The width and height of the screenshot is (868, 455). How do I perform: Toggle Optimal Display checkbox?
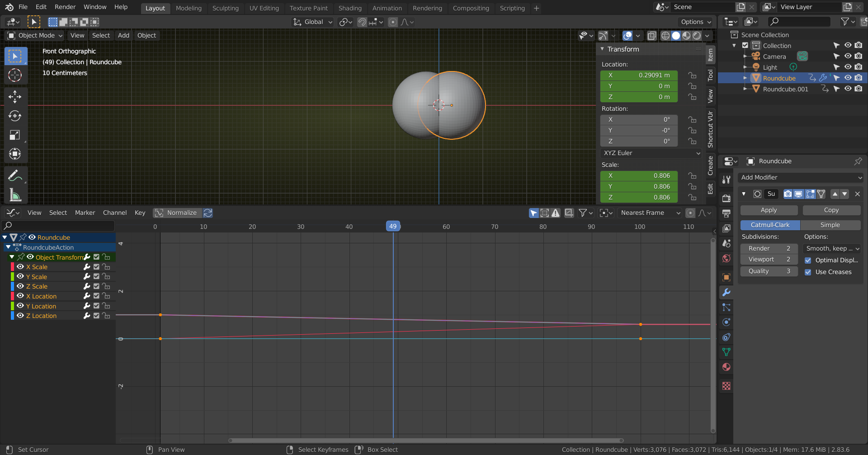click(x=808, y=261)
